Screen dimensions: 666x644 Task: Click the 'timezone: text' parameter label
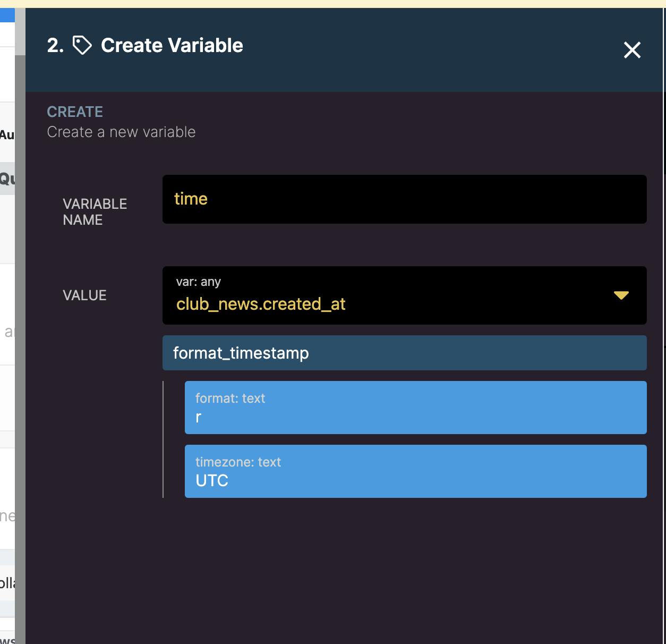click(238, 462)
